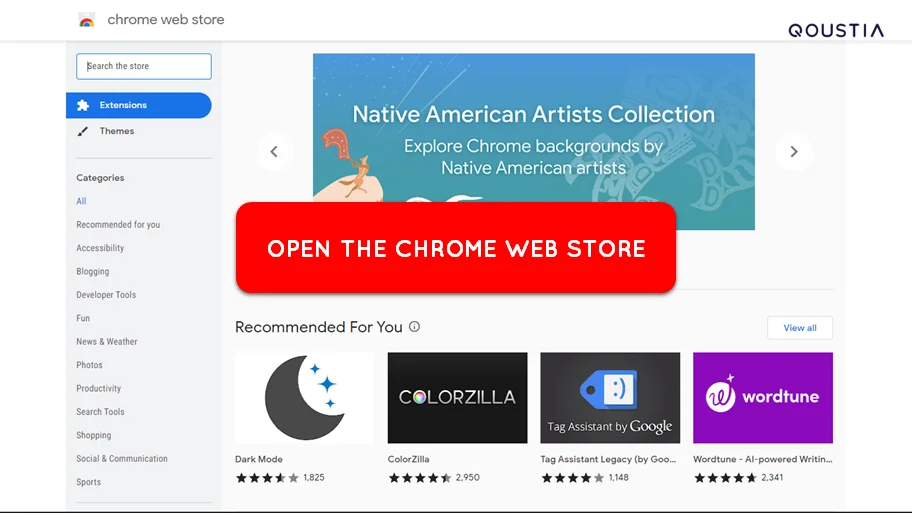
Task: Open the Dark Mode moon extension thumbnail
Action: pyautogui.click(x=305, y=398)
